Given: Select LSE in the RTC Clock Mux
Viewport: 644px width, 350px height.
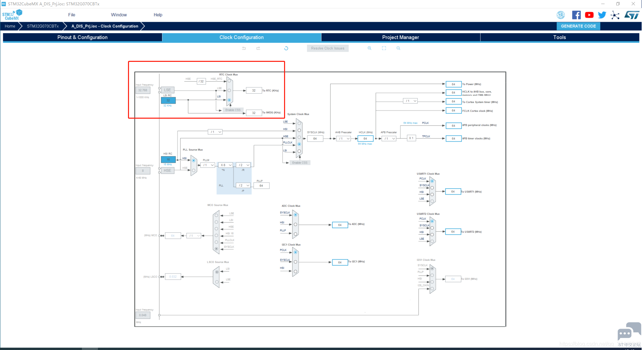Looking at the screenshot, I should [229, 90].
